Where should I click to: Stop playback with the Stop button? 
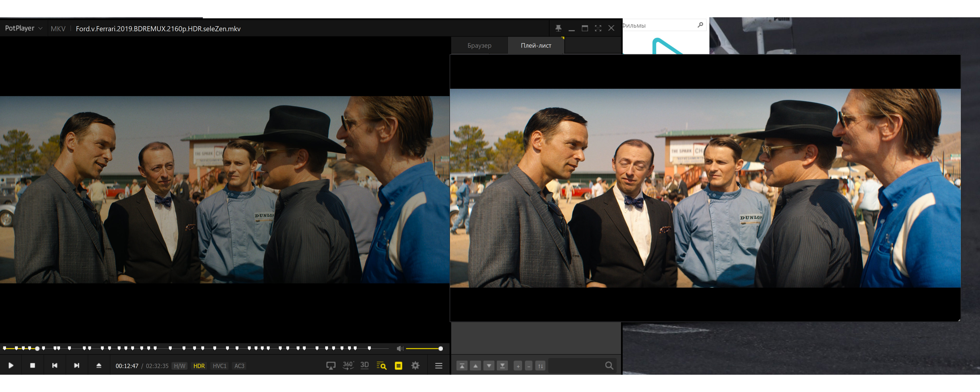coord(33,365)
